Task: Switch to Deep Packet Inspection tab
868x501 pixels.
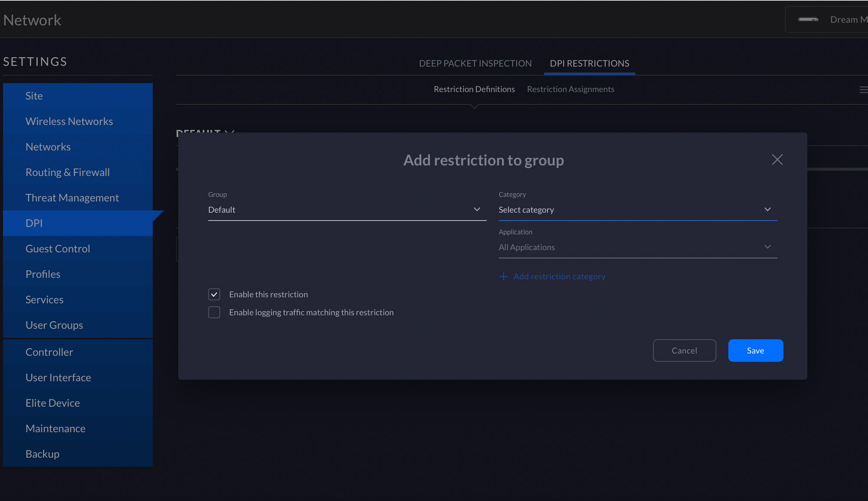Action: point(475,63)
